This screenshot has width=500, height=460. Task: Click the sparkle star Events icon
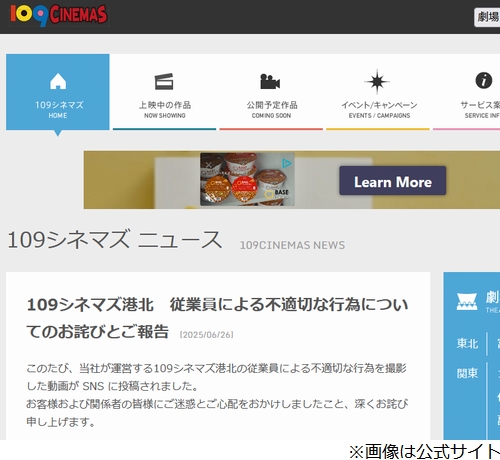pos(377,81)
